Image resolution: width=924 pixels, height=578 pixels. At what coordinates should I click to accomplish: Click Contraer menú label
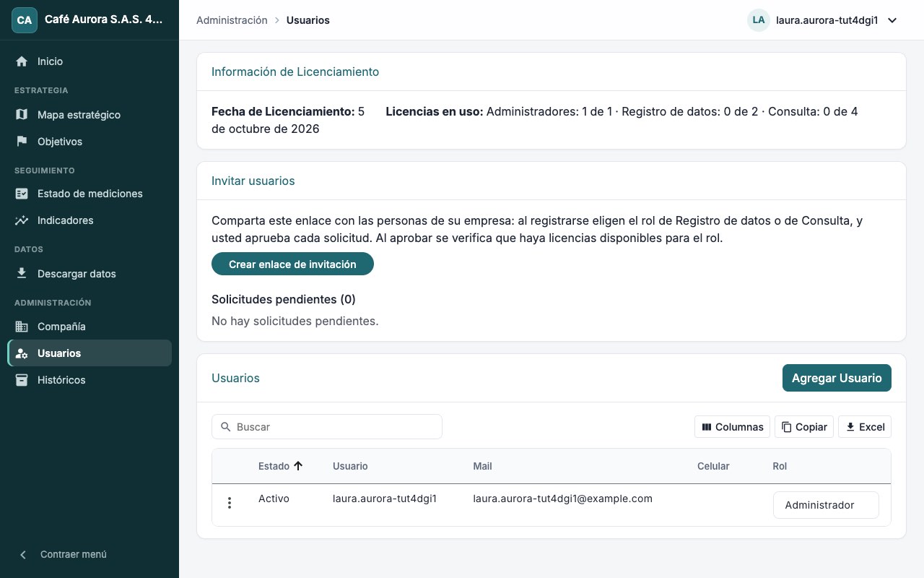coord(74,555)
